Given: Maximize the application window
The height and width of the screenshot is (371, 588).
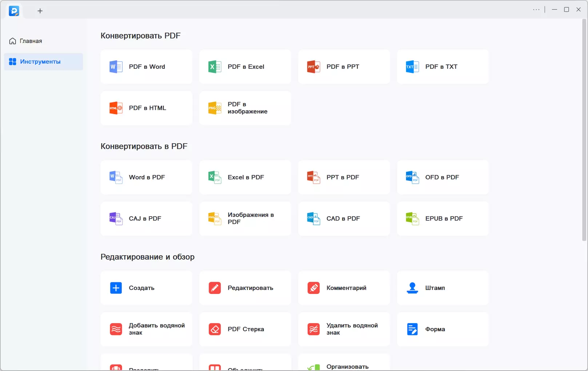Looking at the screenshot, I should click(566, 10).
